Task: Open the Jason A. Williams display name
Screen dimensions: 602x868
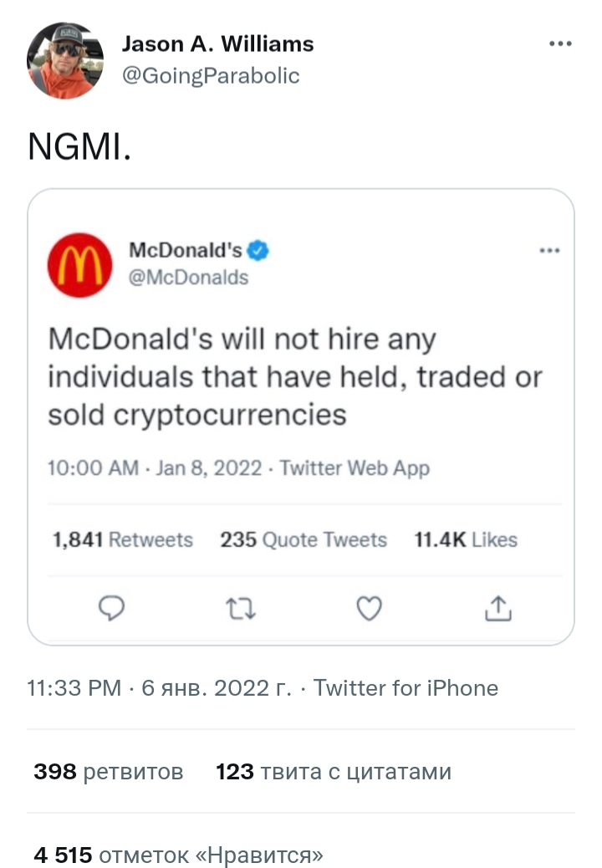Action: [217, 44]
